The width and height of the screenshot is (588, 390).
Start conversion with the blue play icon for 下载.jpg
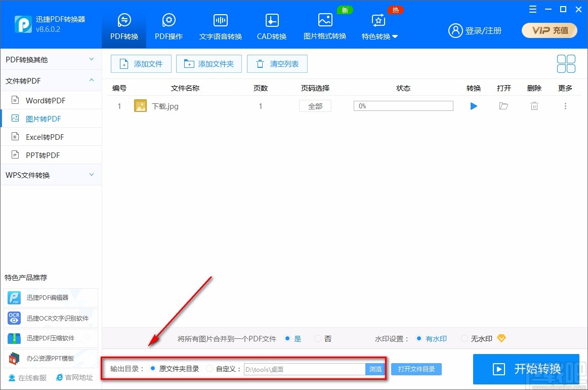(x=473, y=106)
